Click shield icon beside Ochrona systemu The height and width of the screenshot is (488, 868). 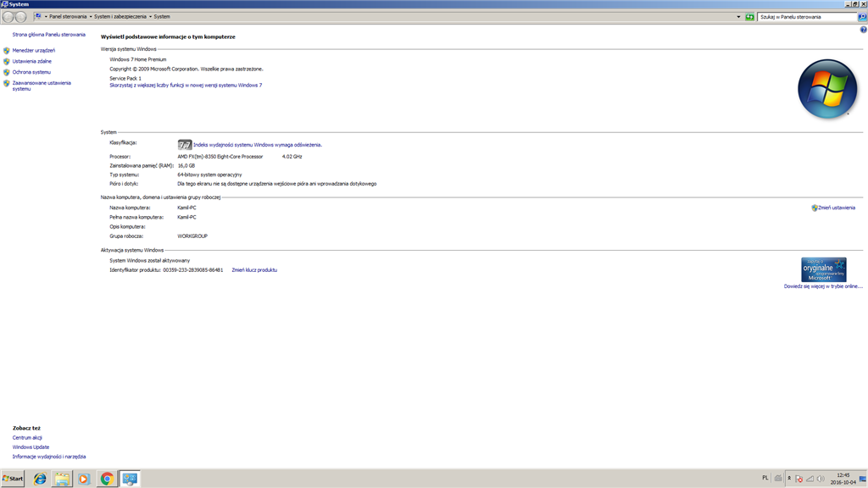pyautogui.click(x=7, y=72)
